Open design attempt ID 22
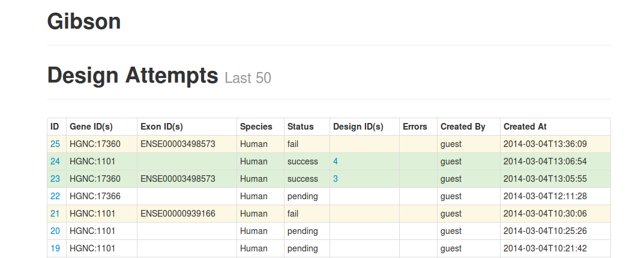Image resolution: width=644 pixels, height=258 pixels. tap(55, 196)
